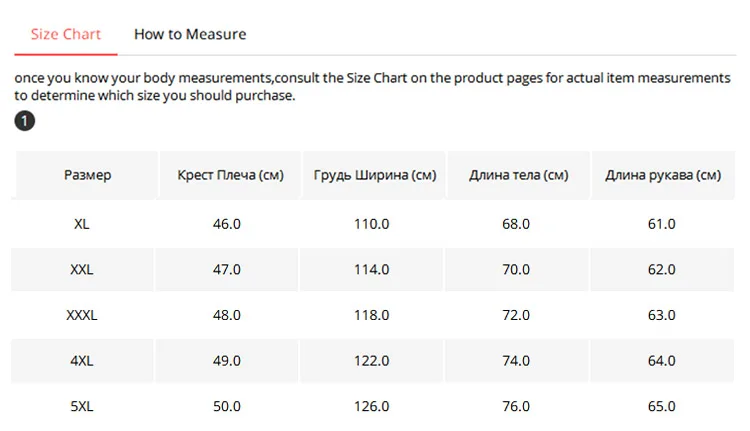Click the 110.0 chest width value

tap(372, 224)
